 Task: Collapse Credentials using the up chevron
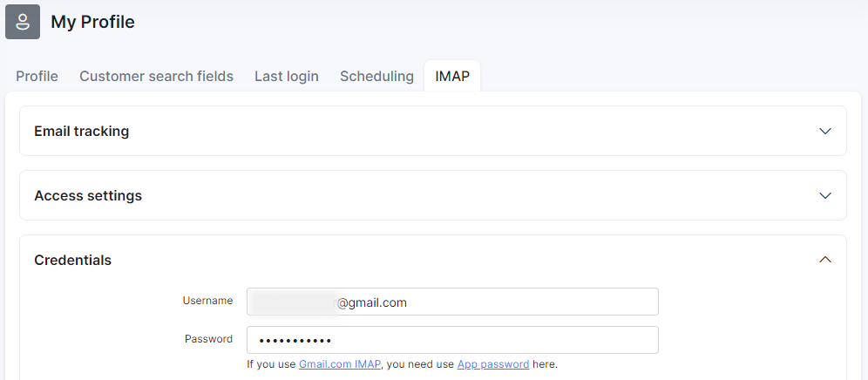click(x=824, y=259)
